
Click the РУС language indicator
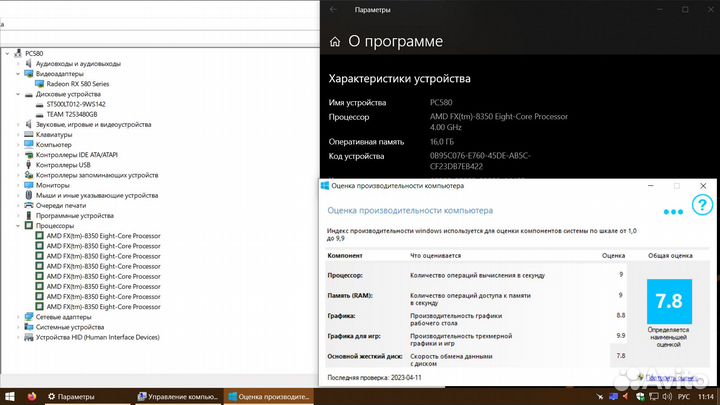pyautogui.click(x=683, y=396)
